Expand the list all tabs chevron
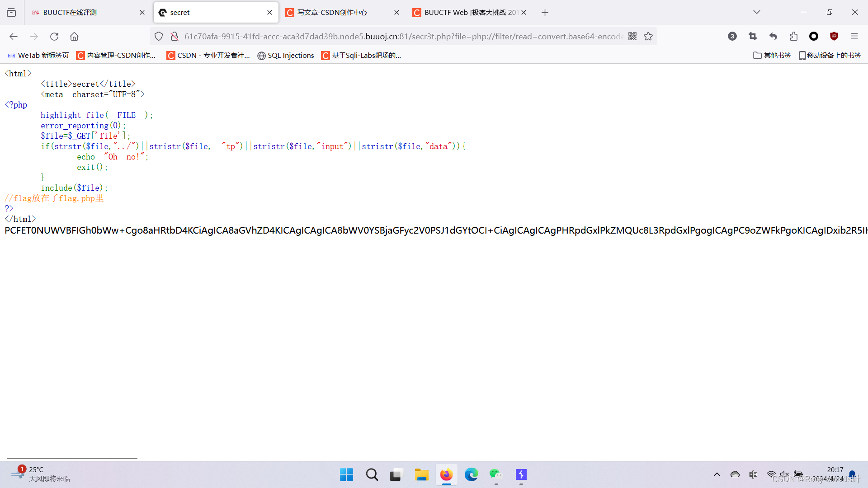868x488 pixels. [x=756, y=12]
